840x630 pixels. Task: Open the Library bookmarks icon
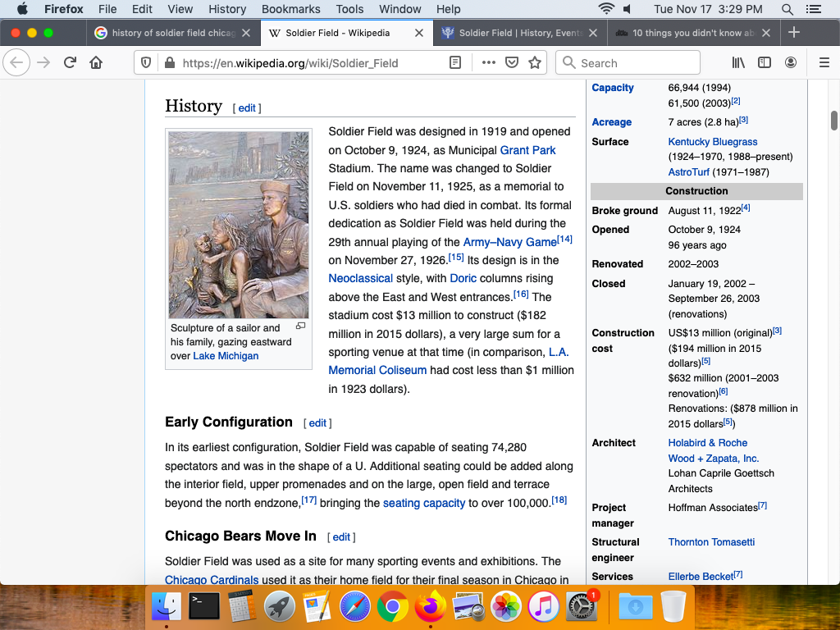(738, 63)
